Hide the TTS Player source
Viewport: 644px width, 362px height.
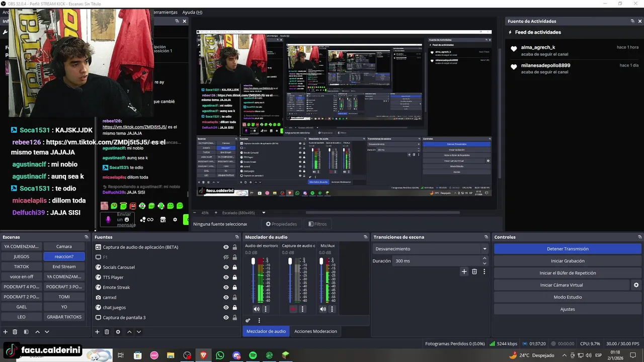(x=226, y=278)
